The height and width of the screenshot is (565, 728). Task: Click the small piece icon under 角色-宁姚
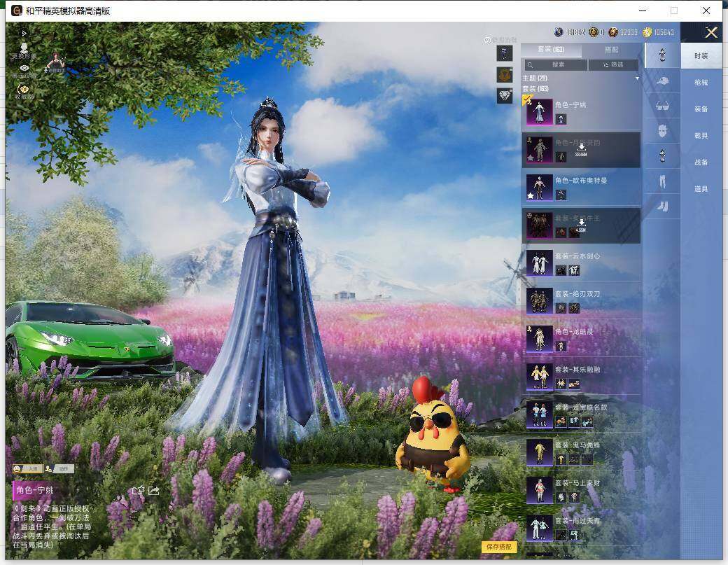[x=561, y=119]
